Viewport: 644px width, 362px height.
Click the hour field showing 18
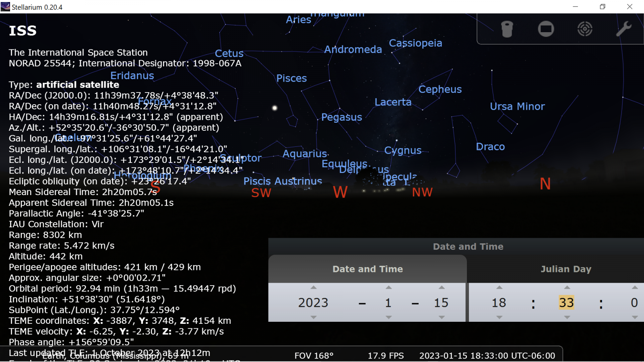coord(499,302)
